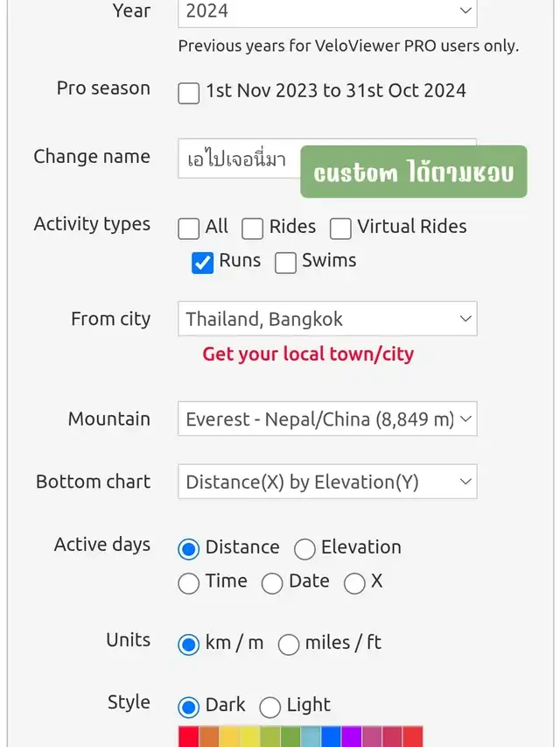Click the Change name text field

(238, 160)
